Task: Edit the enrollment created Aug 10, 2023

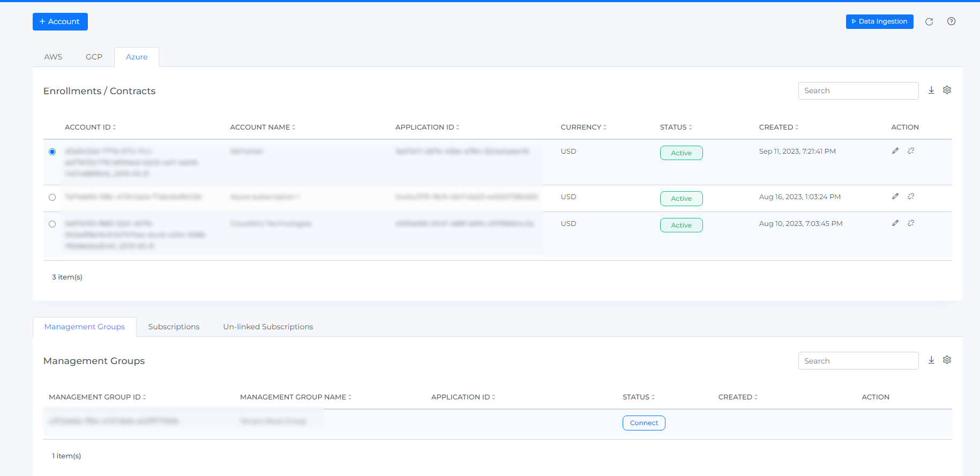Action: coord(895,223)
